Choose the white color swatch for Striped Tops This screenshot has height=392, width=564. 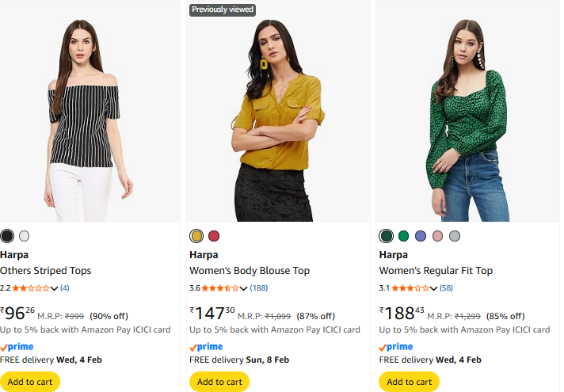[x=25, y=236]
